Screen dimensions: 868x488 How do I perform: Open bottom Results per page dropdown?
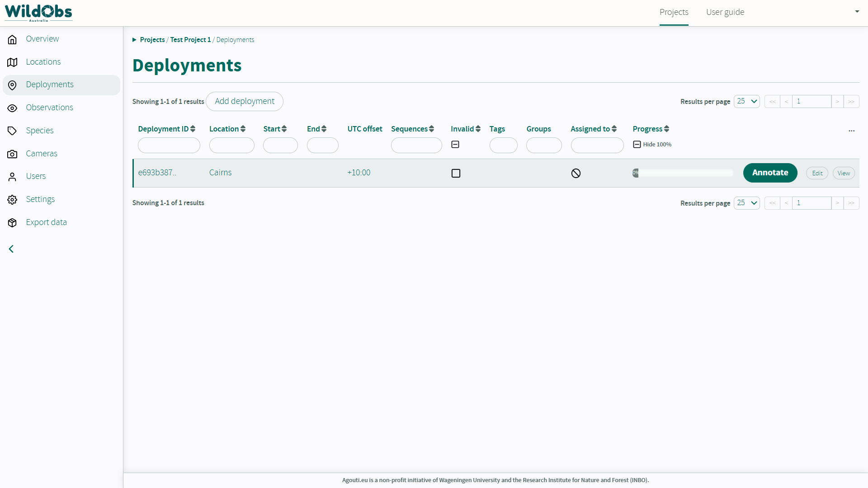coord(746,203)
